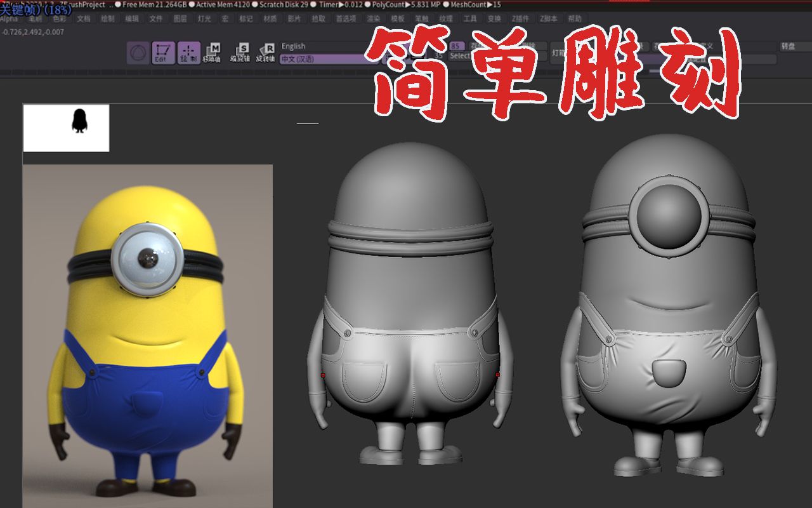Click the front-view gray Minion model
This screenshot has width=812, height=508.
[x=668, y=305]
